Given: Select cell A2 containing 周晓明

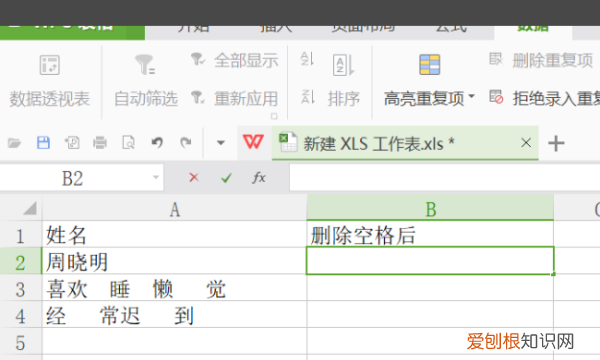Looking at the screenshot, I should pos(174,261).
